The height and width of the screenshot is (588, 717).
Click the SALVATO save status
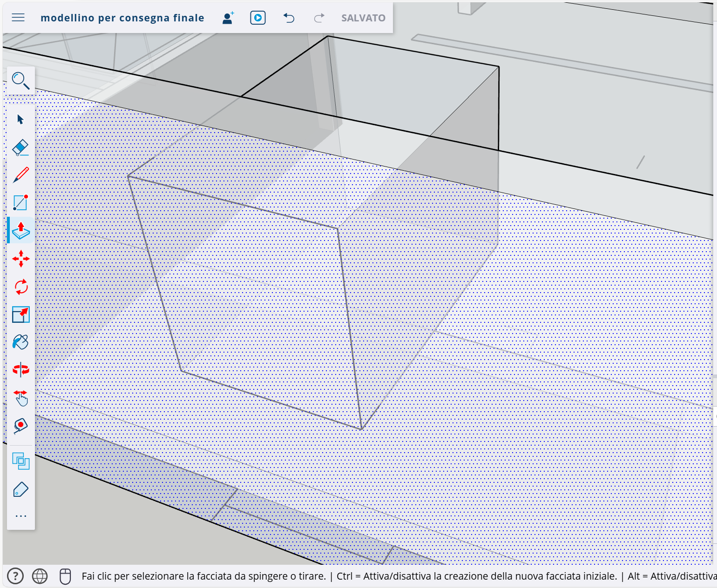coord(363,18)
